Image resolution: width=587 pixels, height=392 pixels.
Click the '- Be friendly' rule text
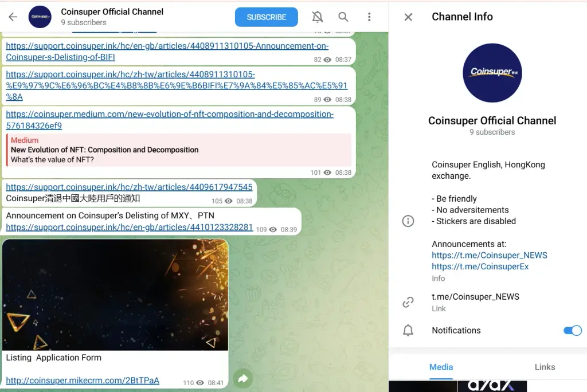pos(454,199)
